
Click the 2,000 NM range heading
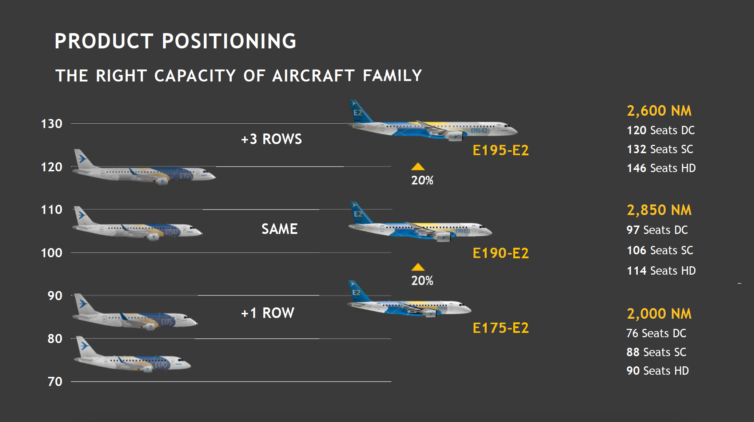659,314
